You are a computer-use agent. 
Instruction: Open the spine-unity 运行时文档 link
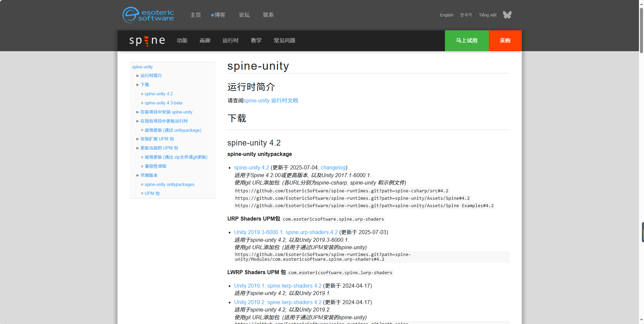tap(271, 100)
